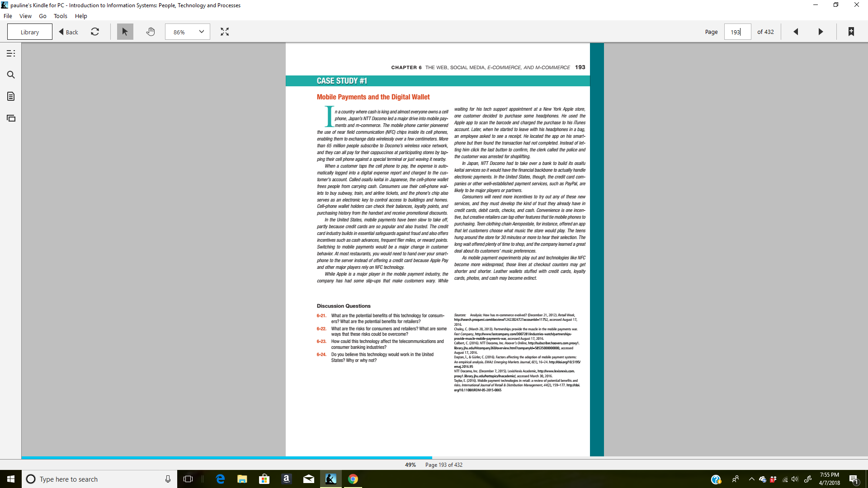Open the File menu
Viewport: 868px width, 488px height.
(8, 16)
